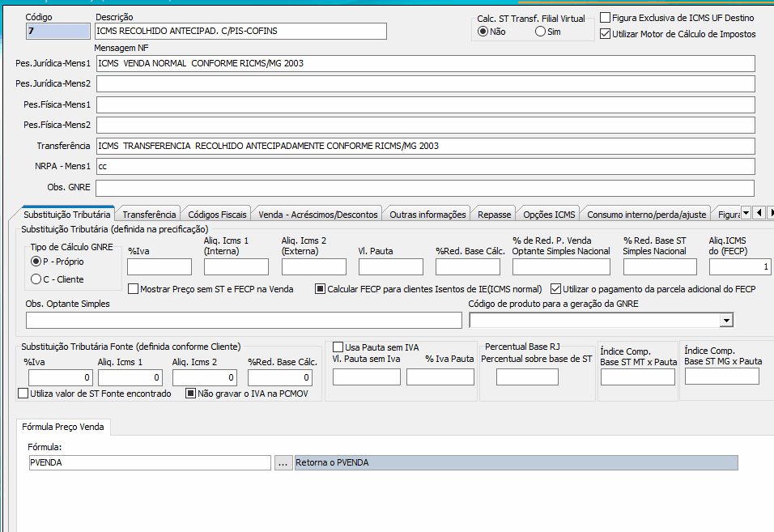Open the Opções ICMS tab
This screenshot has height=532, width=774.
click(x=549, y=215)
